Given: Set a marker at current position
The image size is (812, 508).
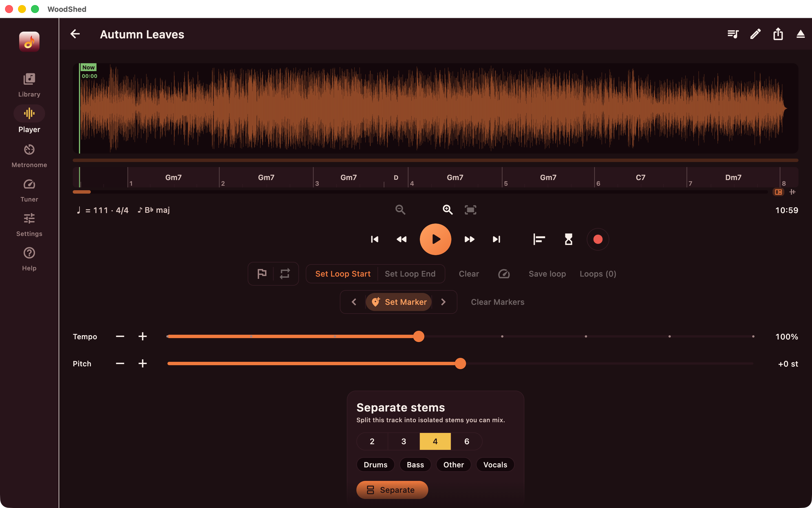Looking at the screenshot, I should pyautogui.click(x=399, y=302).
